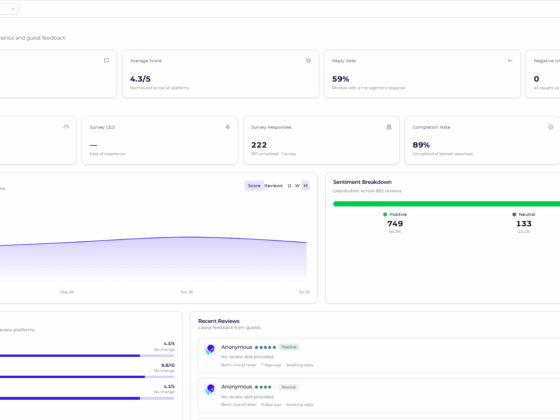560x420 pixels.
Task: Click the circle icon on Completion Rate card
Action: pos(550,127)
